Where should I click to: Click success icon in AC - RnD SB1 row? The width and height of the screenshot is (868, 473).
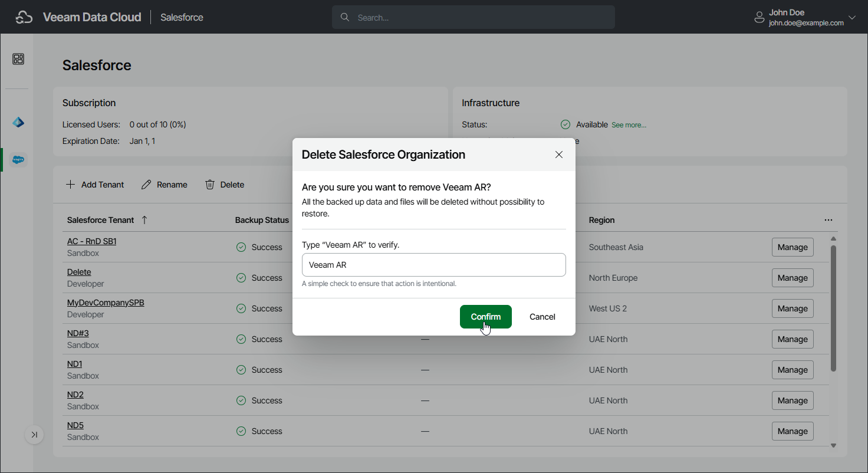(x=241, y=247)
